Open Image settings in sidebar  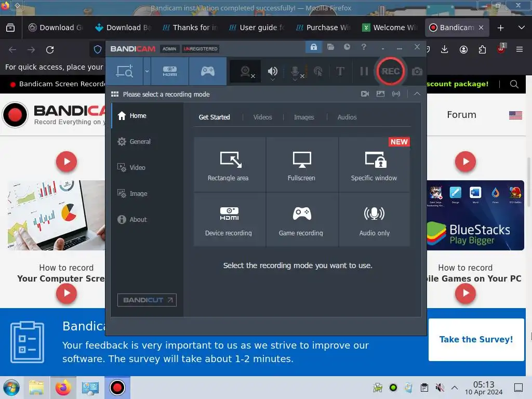pos(147,193)
